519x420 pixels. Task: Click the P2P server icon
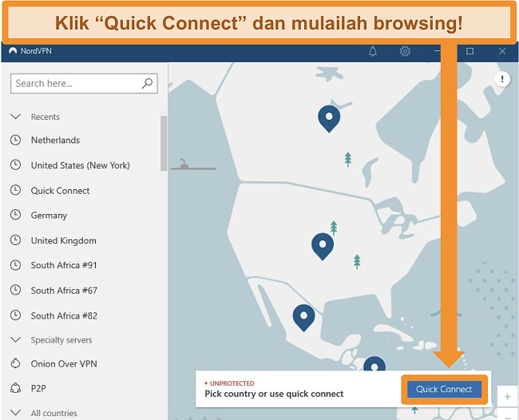click(x=15, y=388)
